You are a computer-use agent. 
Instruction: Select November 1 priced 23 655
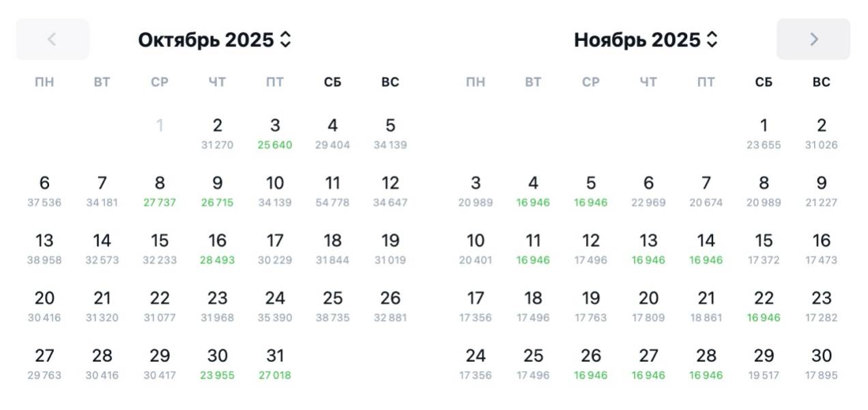(764, 133)
